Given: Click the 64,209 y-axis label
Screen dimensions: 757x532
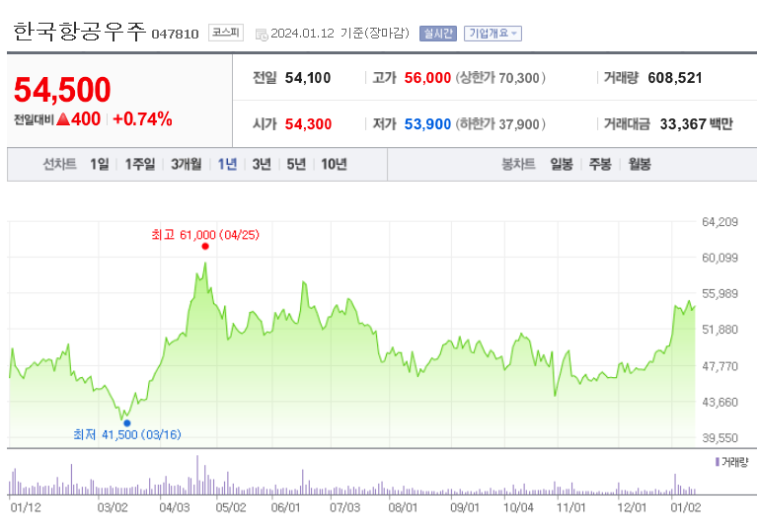Looking at the screenshot, I should pos(719,222).
